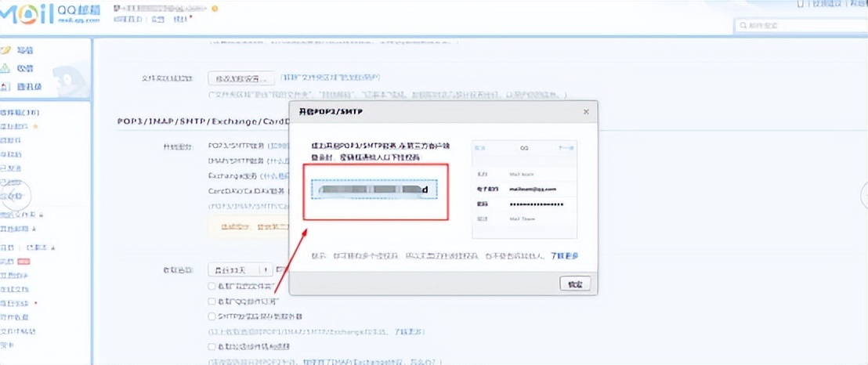Open 日历 calendar in sidebar
Image resolution: width=868 pixels, height=365 pixels.
click(x=8, y=248)
